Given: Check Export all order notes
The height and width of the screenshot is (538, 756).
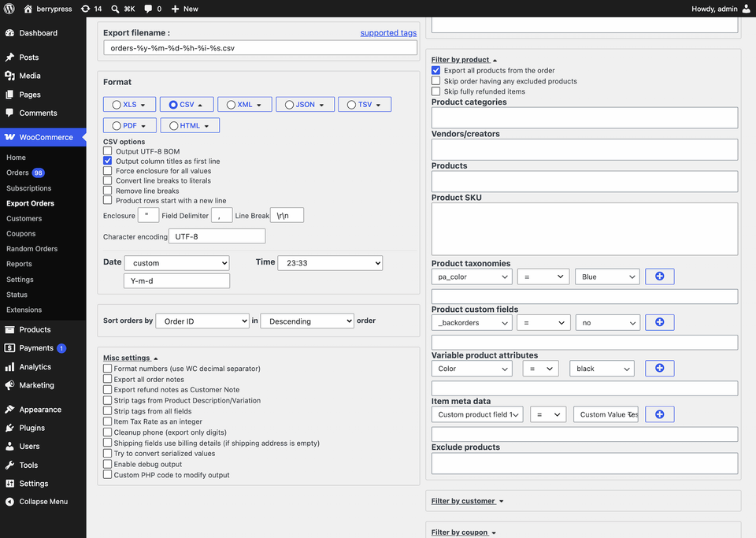Looking at the screenshot, I should coord(108,379).
